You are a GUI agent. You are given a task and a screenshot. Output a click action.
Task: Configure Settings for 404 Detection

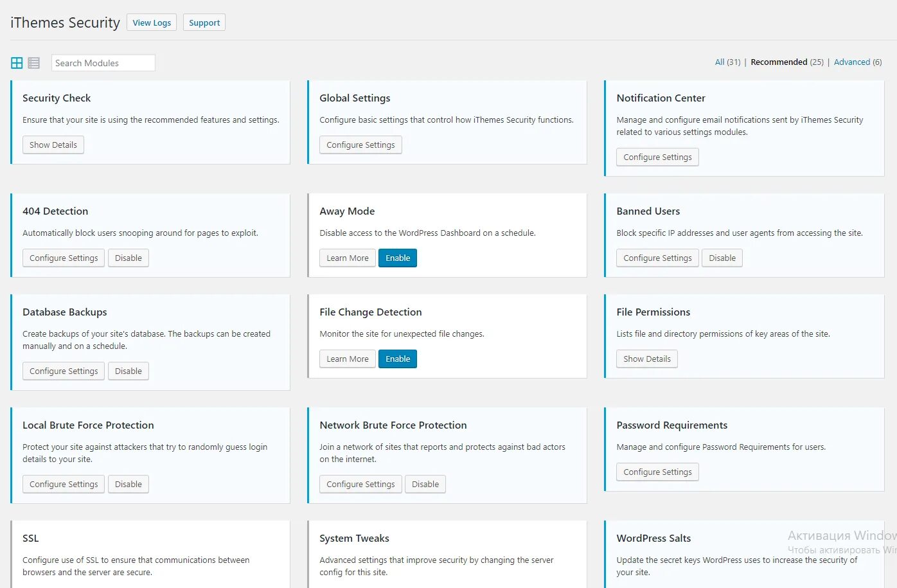pos(64,258)
